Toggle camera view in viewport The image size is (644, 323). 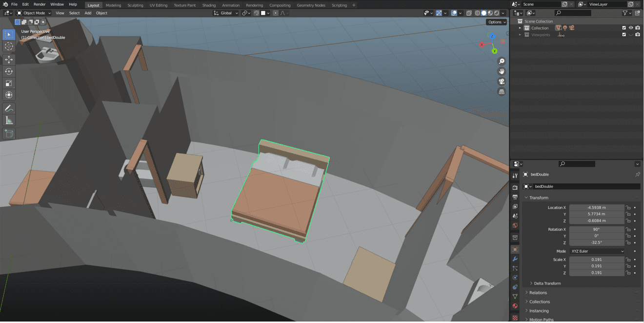(x=502, y=81)
